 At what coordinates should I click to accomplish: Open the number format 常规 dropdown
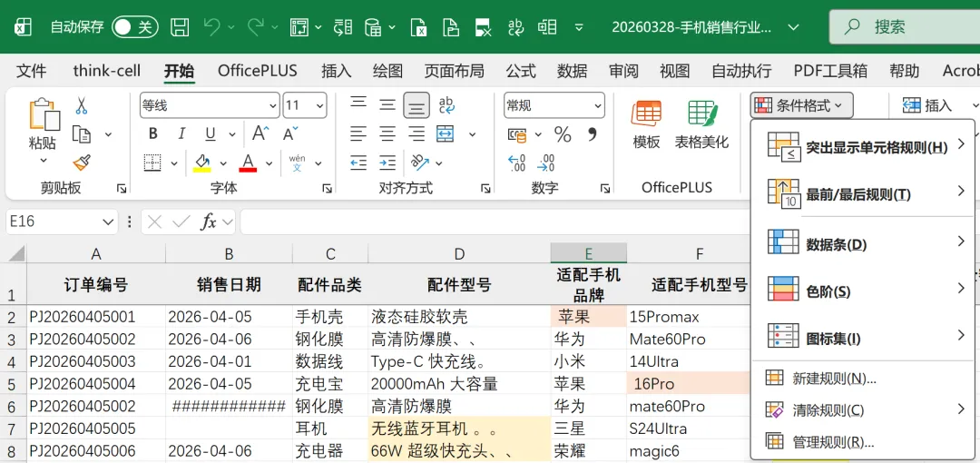(554, 105)
